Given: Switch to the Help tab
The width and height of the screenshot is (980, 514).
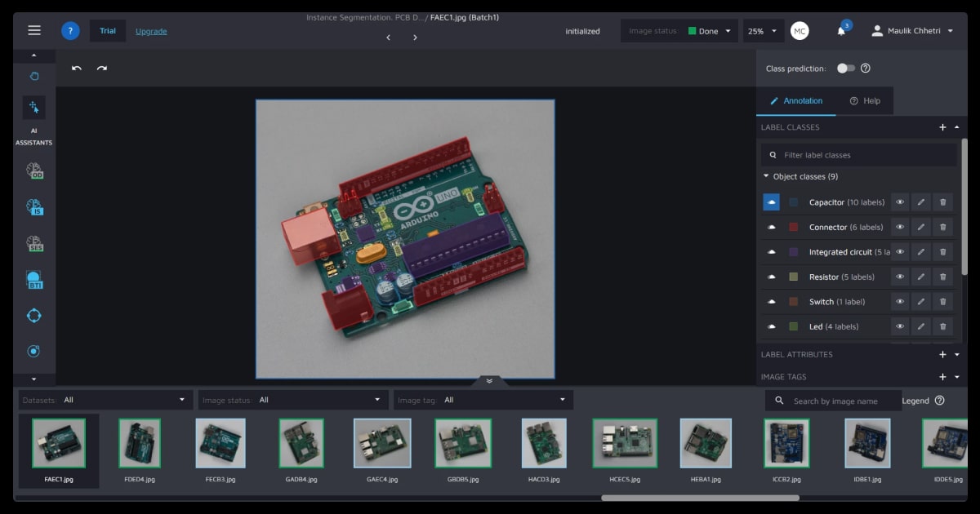Looking at the screenshot, I should pyautogui.click(x=865, y=101).
